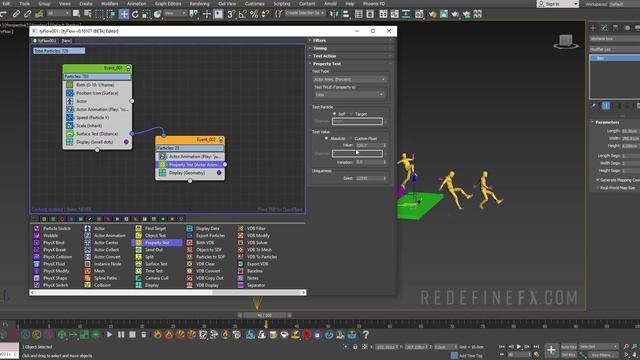Activate the Select and Move tool
640x360 pixels.
pos(124,14)
